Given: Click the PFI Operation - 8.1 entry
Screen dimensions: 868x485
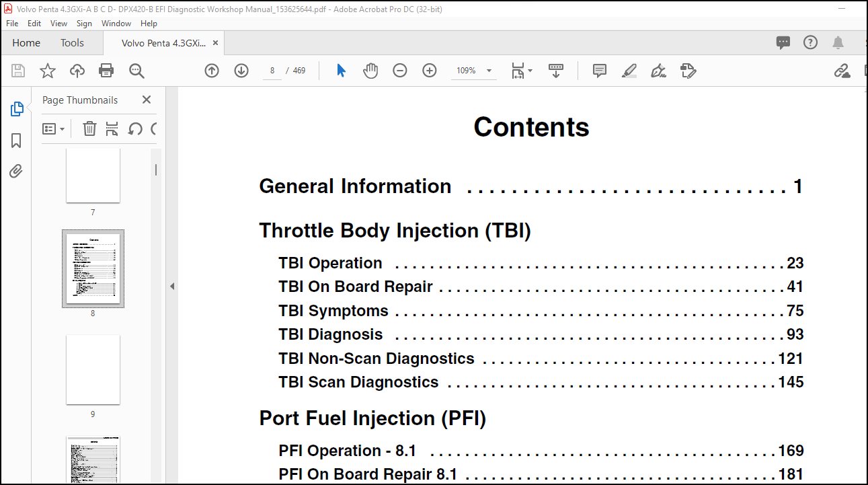Looking at the screenshot, I should (541, 451).
